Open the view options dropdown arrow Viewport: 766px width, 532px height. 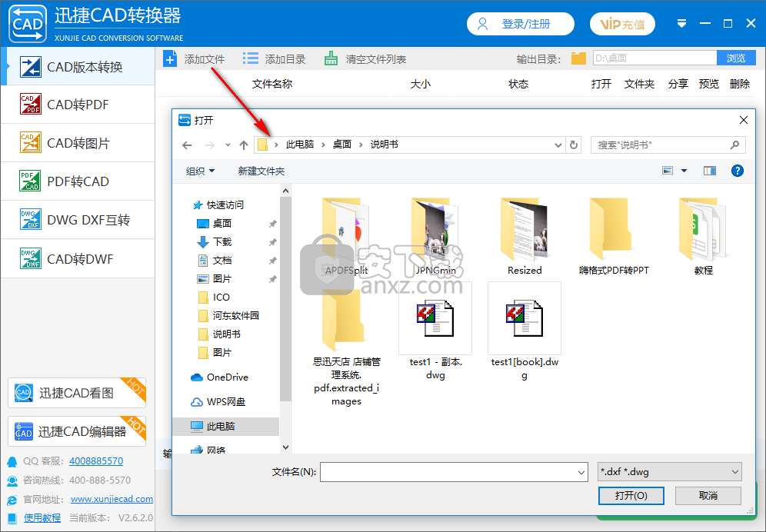tap(684, 171)
